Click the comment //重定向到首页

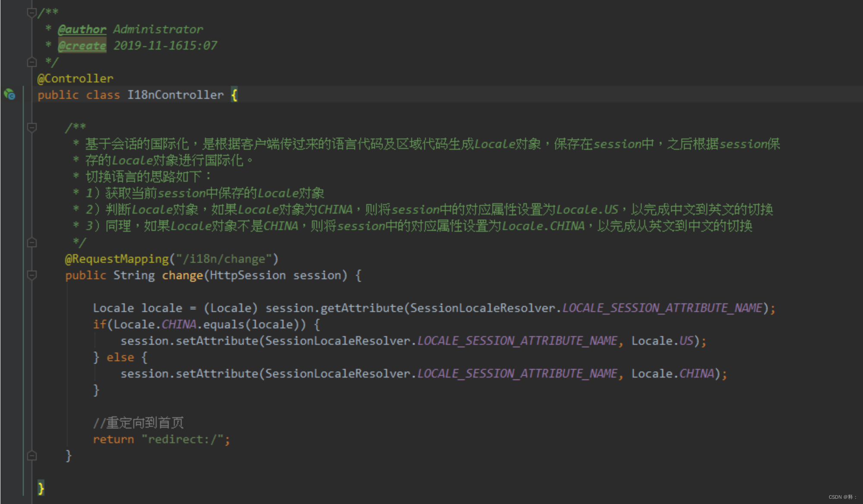click(139, 423)
